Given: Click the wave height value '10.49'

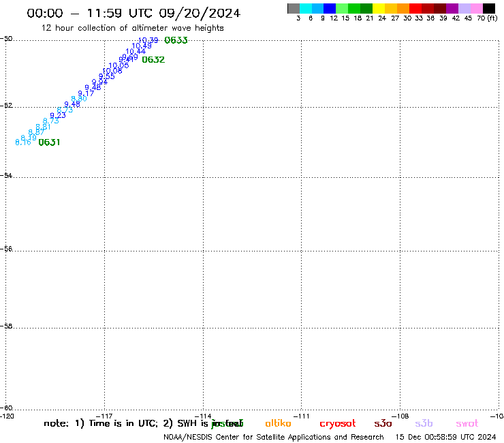Looking at the screenshot, I should (142, 46).
